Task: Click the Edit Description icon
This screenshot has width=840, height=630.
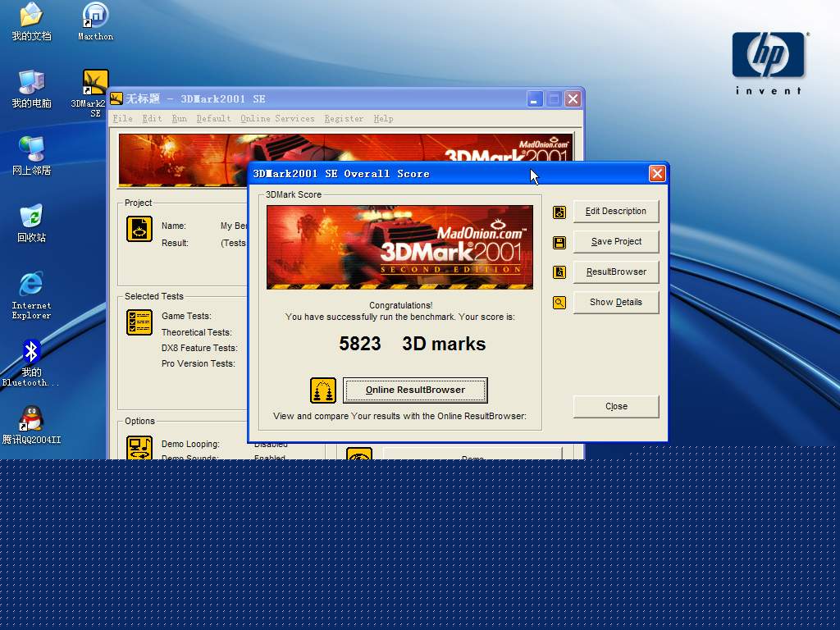Action: coord(559,212)
